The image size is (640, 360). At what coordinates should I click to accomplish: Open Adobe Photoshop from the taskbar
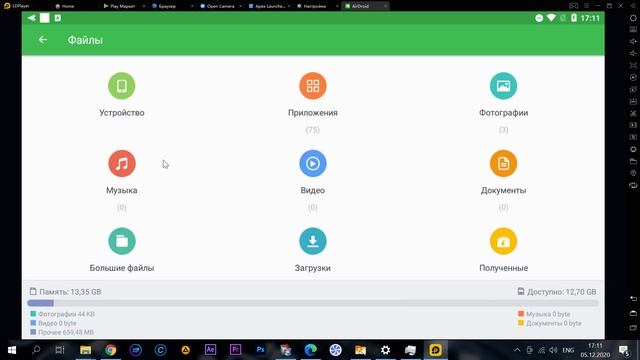[x=260, y=350]
